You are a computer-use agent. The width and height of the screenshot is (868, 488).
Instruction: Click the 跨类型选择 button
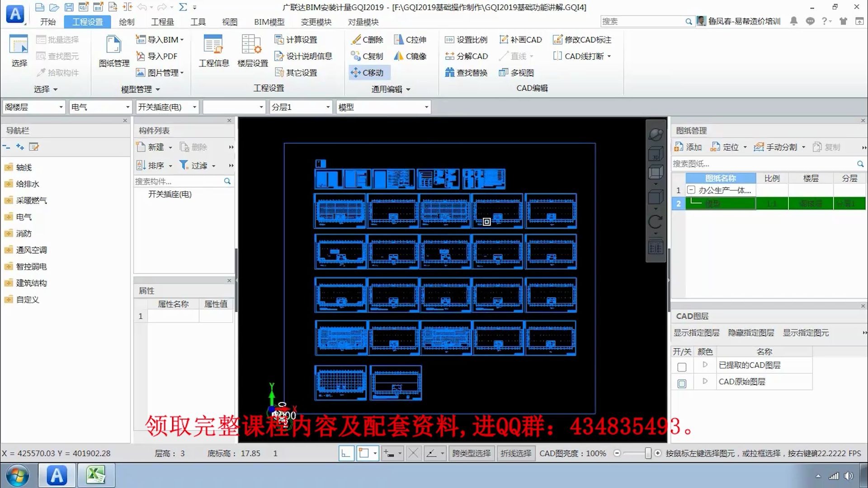[471, 453]
